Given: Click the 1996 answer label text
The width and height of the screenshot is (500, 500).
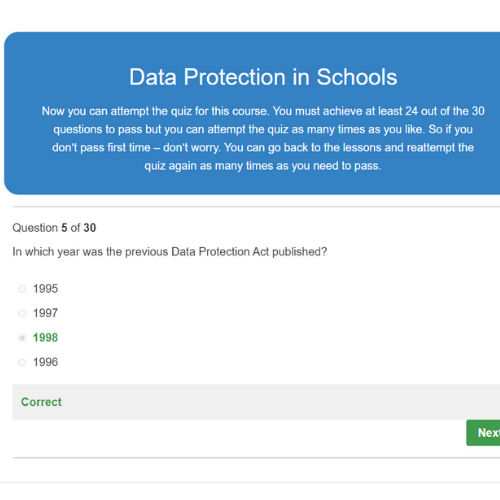Looking at the screenshot, I should click(x=45, y=362).
